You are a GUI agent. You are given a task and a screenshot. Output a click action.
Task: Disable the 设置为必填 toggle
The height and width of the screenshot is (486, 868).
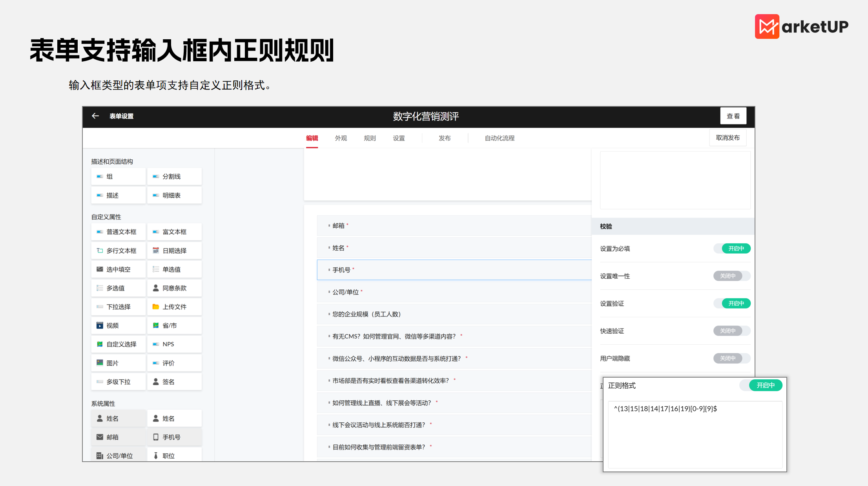point(732,248)
